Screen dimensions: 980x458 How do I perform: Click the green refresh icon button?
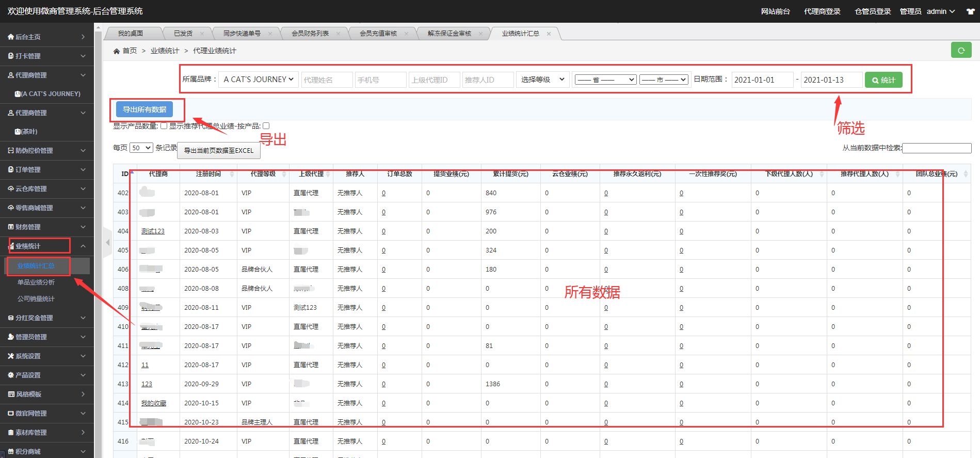point(961,50)
